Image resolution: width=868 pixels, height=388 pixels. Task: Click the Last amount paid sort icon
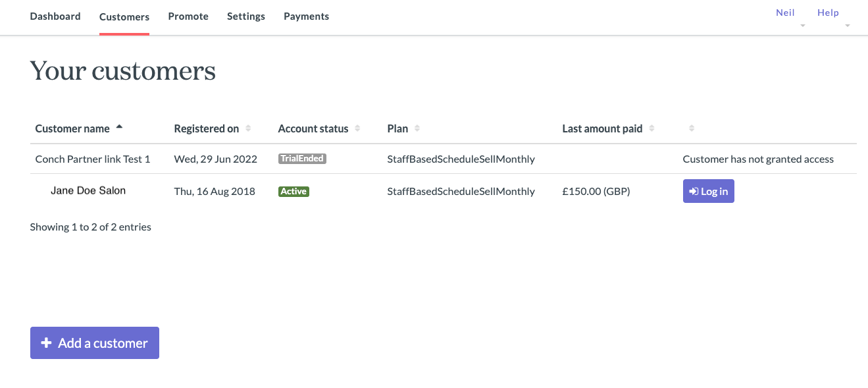(651, 128)
